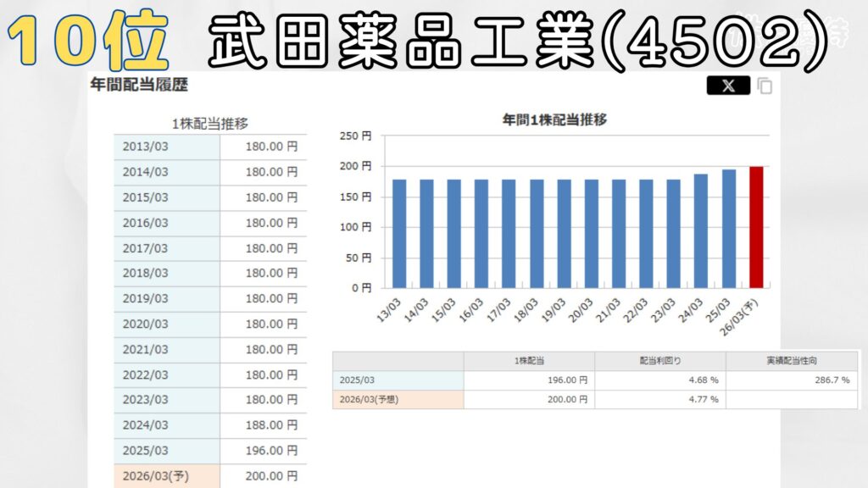Click the X share button
The image size is (868, 488).
point(727,86)
